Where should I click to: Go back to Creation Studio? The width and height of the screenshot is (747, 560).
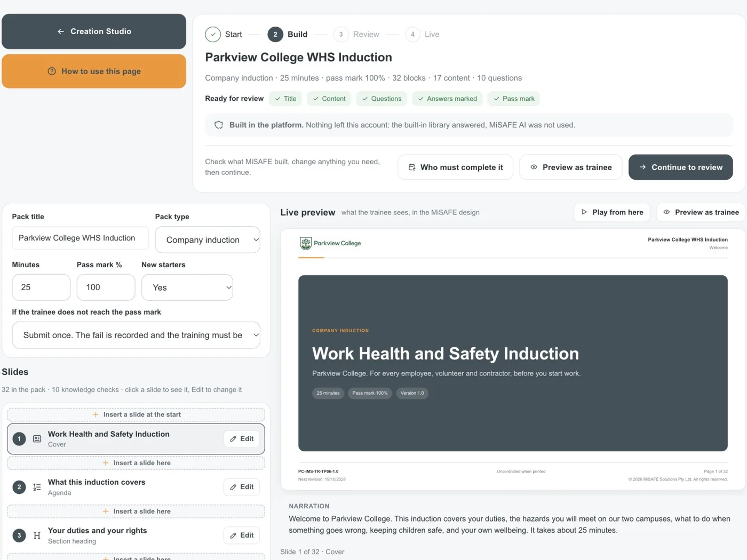94,31
